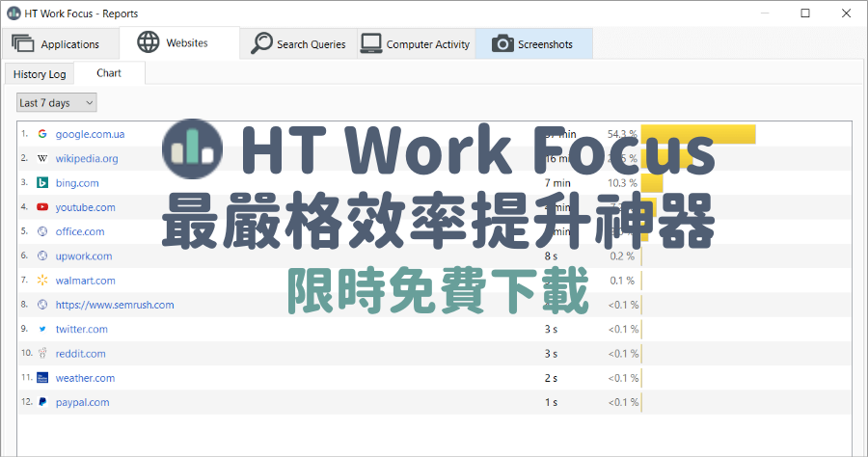Image resolution: width=868 pixels, height=457 pixels.
Task: Open the bing.com link
Action: 77,183
